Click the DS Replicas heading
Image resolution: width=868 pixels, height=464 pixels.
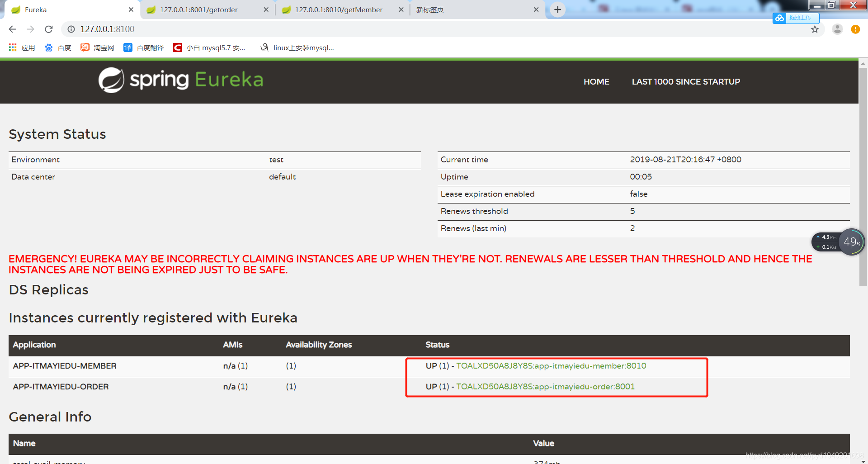48,290
